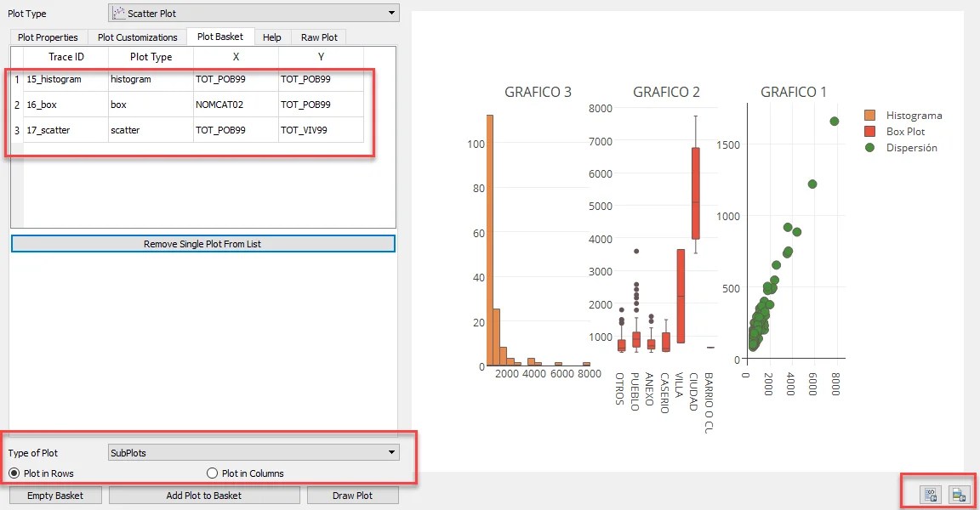
Task: Open the Plot Type dropdown
Action: [x=254, y=13]
